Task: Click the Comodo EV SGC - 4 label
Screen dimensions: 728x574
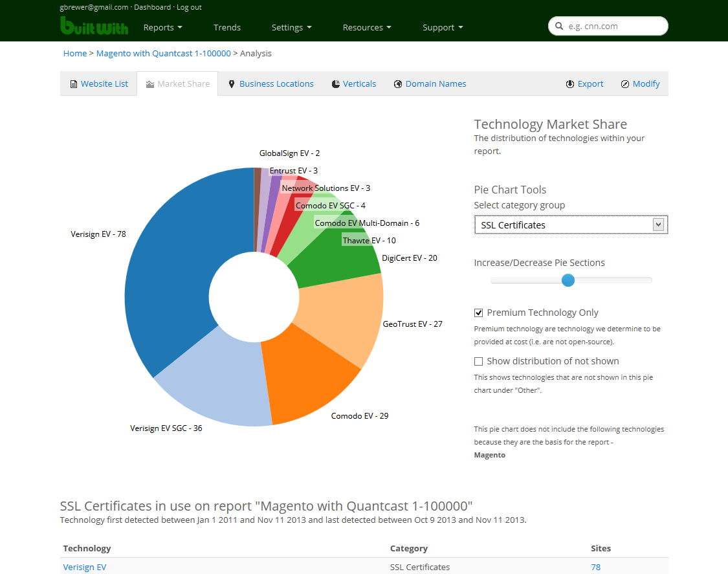Action: 331,206
